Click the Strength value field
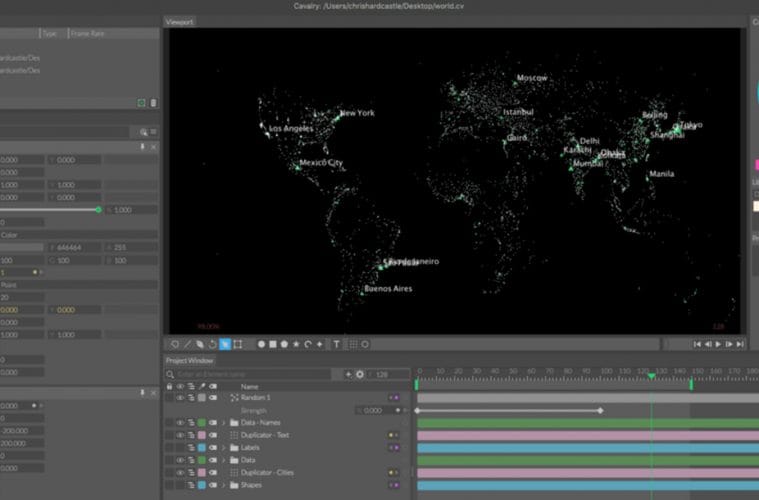The image size is (759, 500). click(x=373, y=410)
